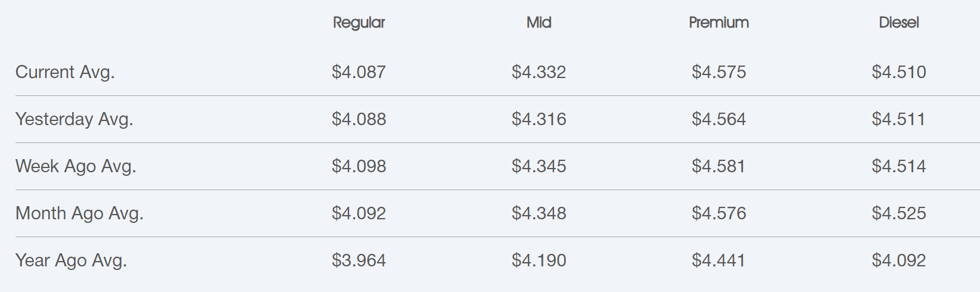The image size is (980, 292).
Task: Click year ago regular price $3.964
Action: [x=359, y=260]
